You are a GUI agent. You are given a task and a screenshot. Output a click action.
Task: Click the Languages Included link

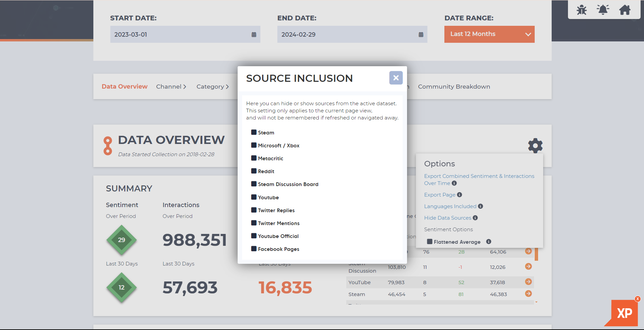[450, 206]
